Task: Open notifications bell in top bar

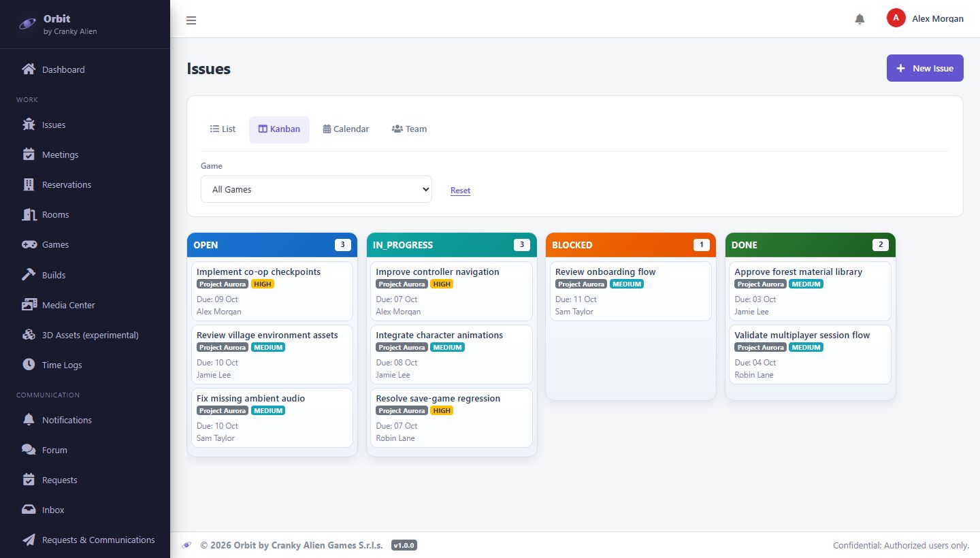Action: point(860,19)
